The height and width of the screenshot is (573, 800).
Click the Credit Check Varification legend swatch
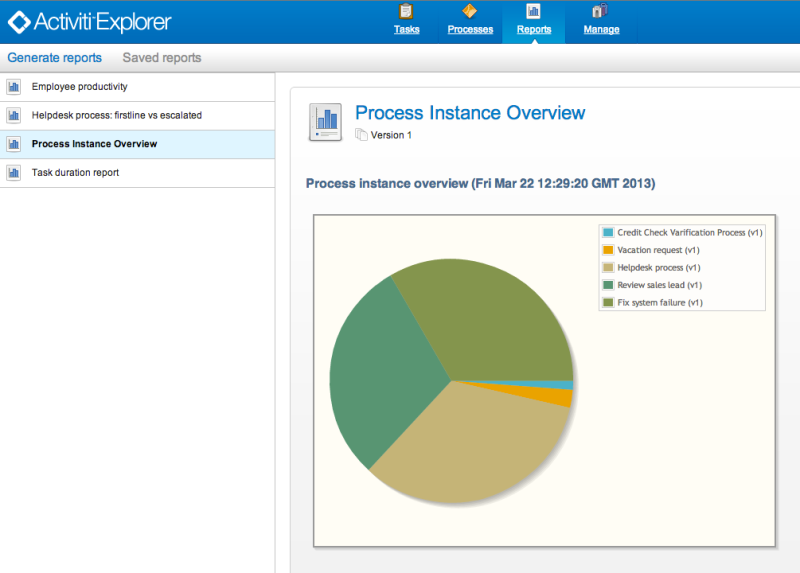pyautogui.click(x=608, y=233)
